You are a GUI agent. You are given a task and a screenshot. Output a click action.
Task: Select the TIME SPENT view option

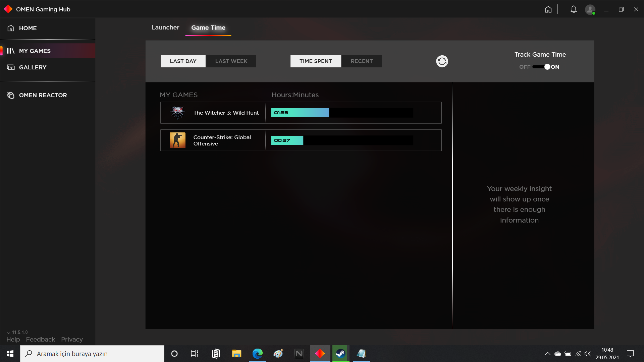[315, 61]
